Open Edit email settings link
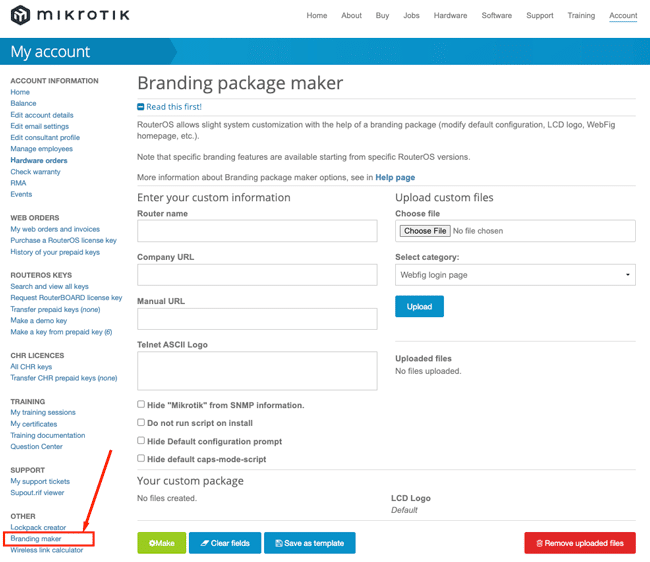The width and height of the screenshot is (650, 562). coord(39,126)
